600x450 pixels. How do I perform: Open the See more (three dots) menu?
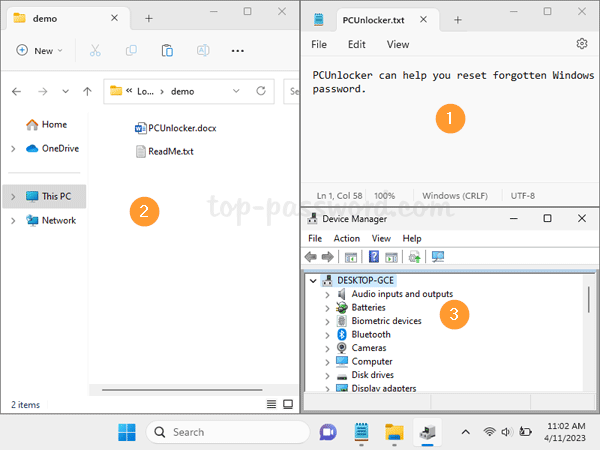(x=238, y=50)
